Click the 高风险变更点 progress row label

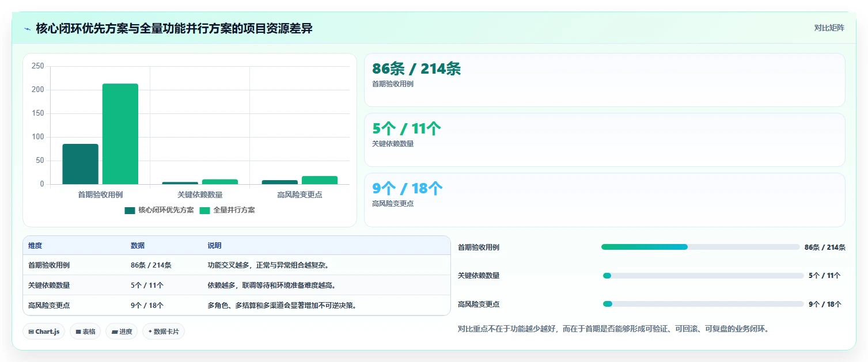(x=479, y=304)
